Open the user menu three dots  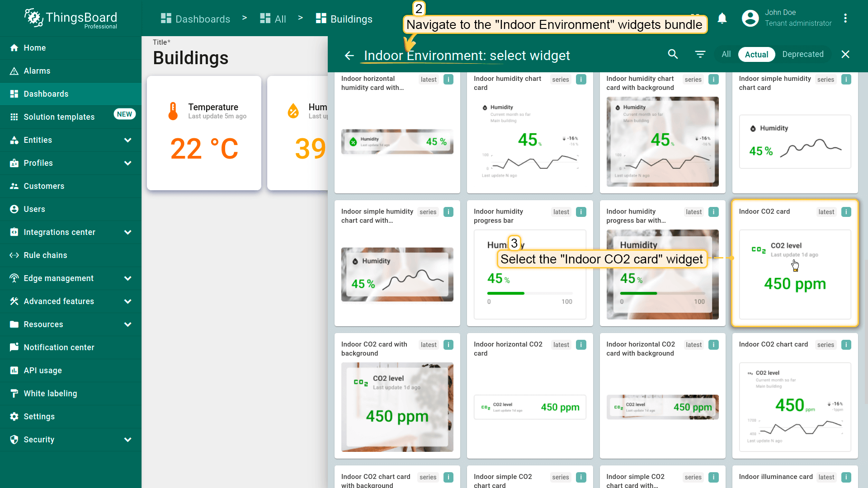point(845,19)
